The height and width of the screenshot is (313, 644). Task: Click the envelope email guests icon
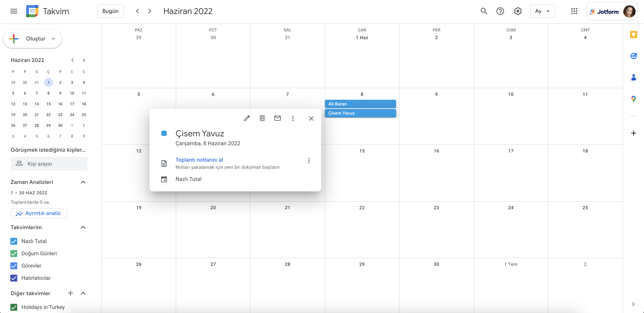[x=277, y=118]
